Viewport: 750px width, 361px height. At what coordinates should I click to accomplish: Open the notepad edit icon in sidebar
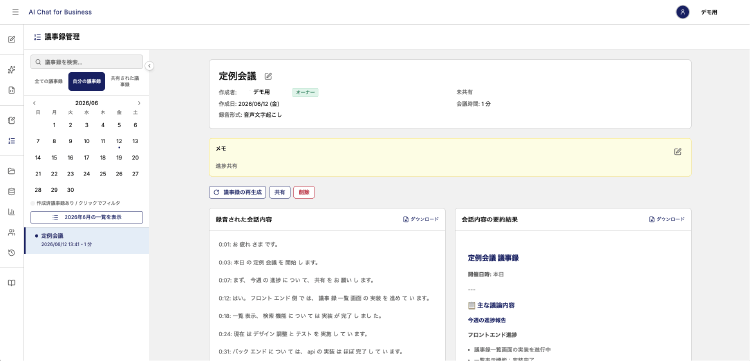pyautogui.click(x=11, y=120)
